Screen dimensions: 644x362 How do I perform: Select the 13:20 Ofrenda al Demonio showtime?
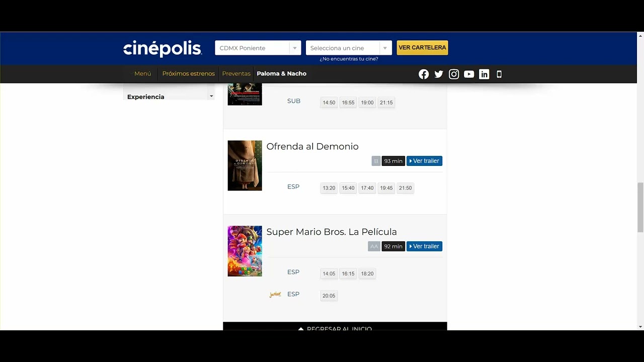coord(329,188)
